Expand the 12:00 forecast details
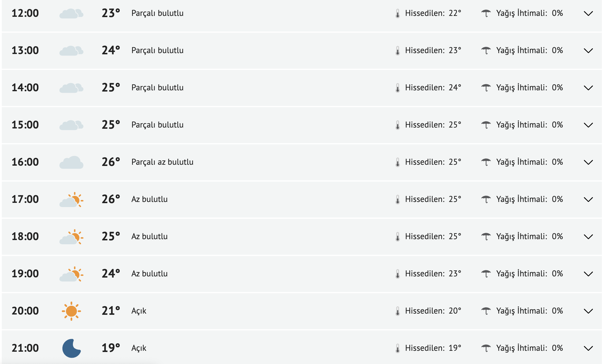604x364 pixels. [x=588, y=14]
